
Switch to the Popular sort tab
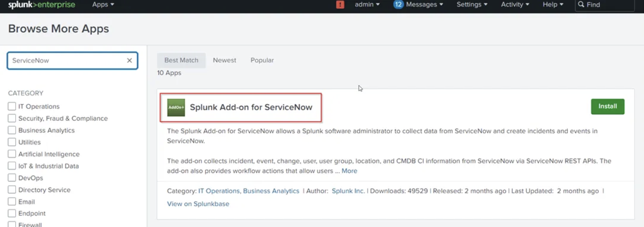pyautogui.click(x=262, y=60)
